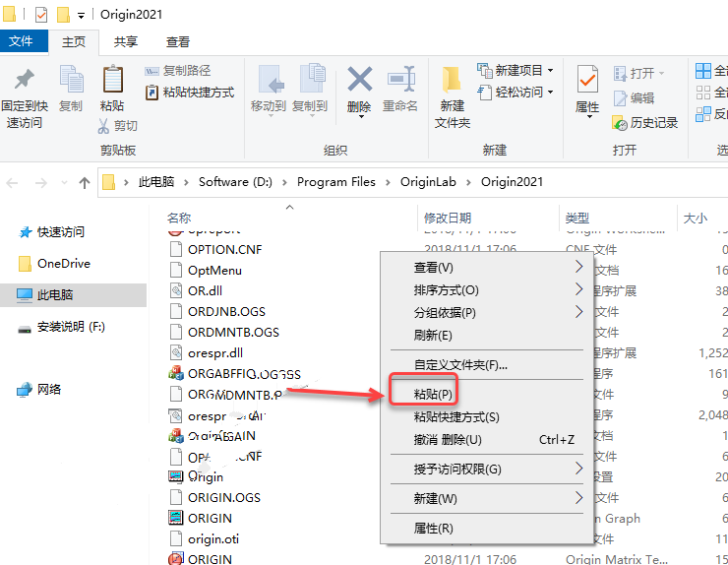Image resolution: width=728 pixels, height=565 pixels.
Task: Click Open button in ribbon
Action: [x=638, y=73]
